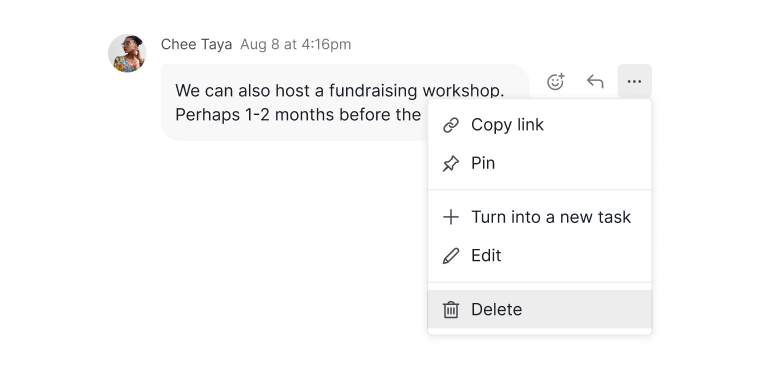
Task: Select Turn into a new task
Action: pos(539,217)
